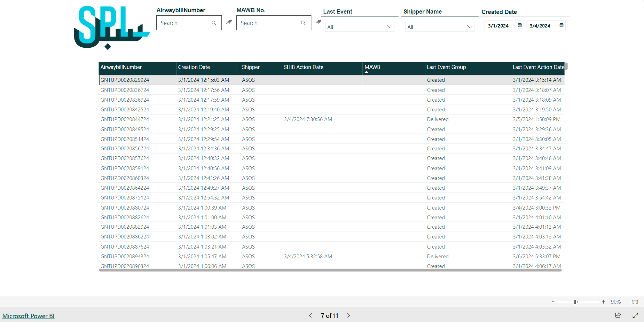Click creation date 3/1/2024 12:29:54 AM

coord(204,139)
